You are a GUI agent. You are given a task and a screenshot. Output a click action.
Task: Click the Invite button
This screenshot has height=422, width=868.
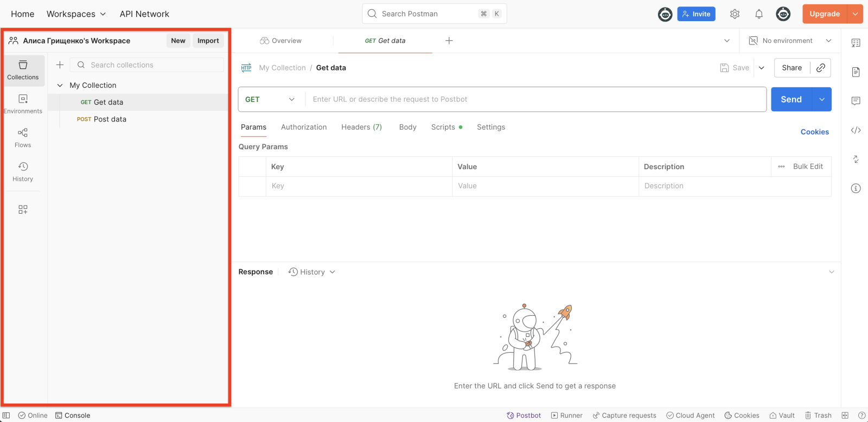point(696,14)
